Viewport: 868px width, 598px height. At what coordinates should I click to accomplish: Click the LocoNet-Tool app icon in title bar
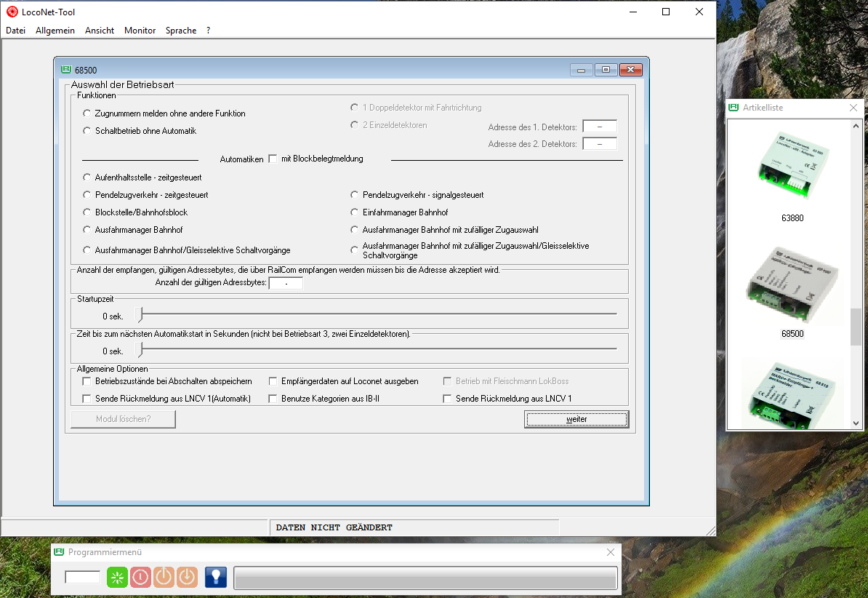12,12
